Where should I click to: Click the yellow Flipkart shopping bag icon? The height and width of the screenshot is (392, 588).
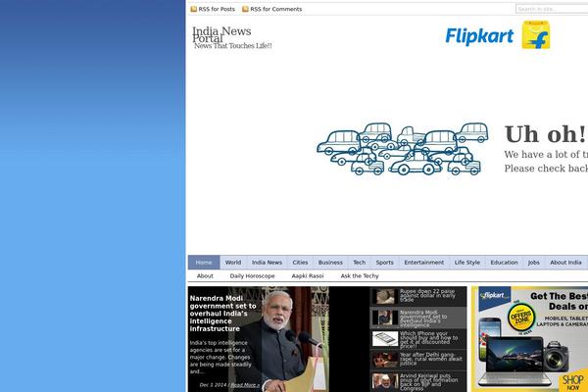[x=536, y=35]
